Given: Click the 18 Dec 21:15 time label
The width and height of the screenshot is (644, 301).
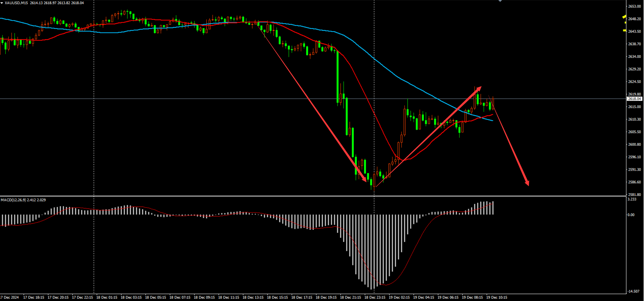Looking at the screenshot, I should tap(350, 297).
